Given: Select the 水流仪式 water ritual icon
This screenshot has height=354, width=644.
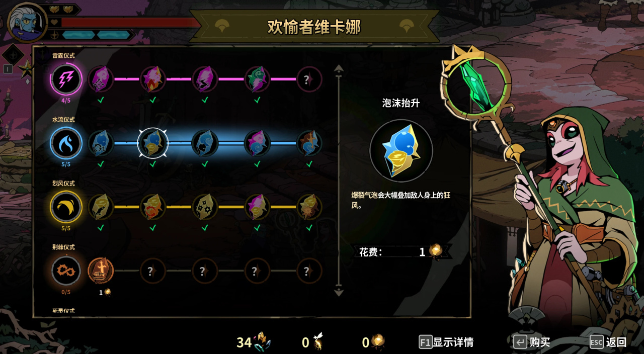Looking at the screenshot, I should pyautogui.click(x=66, y=143).
